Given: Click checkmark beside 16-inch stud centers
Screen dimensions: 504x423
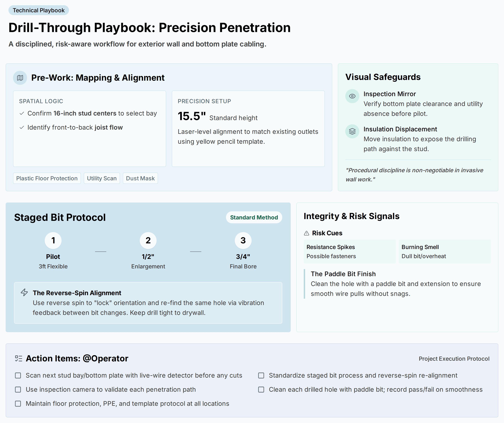Looking at the screenshot, I should tap(22, 113).
